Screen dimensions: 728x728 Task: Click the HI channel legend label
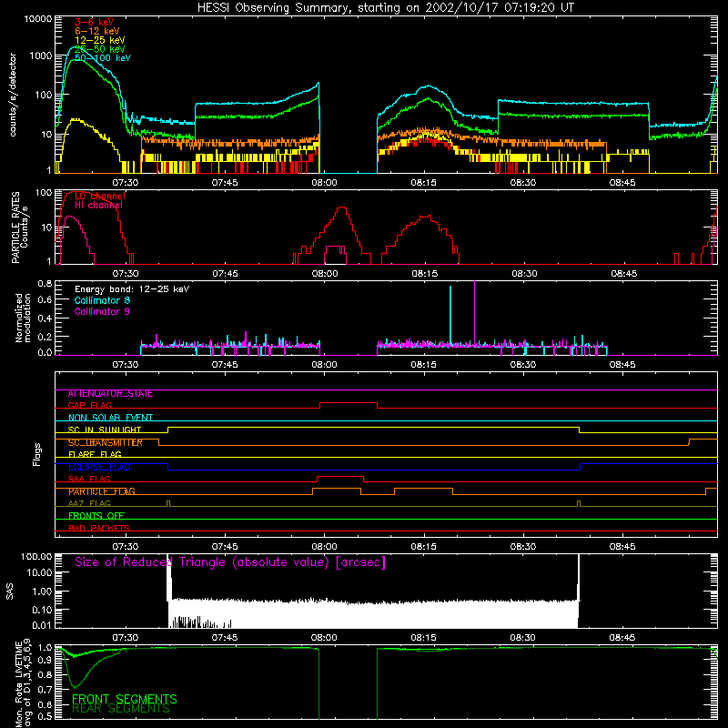click(99, 206)
